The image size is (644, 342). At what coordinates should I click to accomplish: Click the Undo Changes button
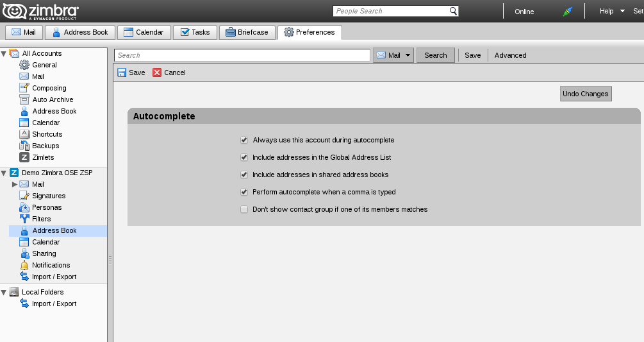[585, 94]
